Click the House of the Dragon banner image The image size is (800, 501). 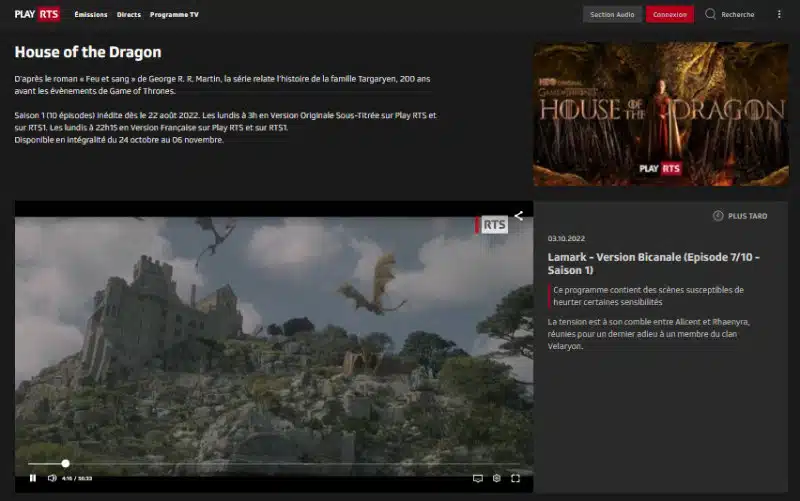coord(661,114)
